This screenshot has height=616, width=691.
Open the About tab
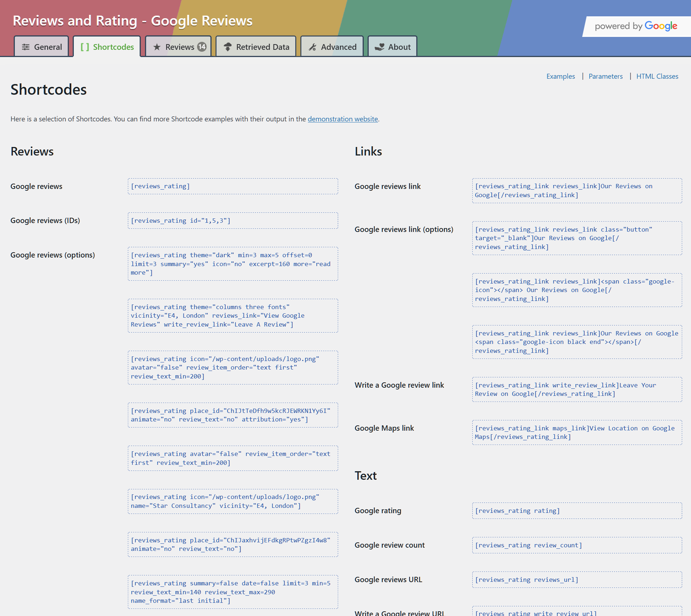point(393,46)
